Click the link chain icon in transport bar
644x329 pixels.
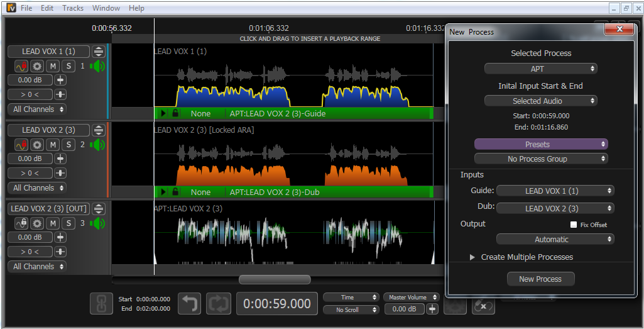tap(101, 304)
